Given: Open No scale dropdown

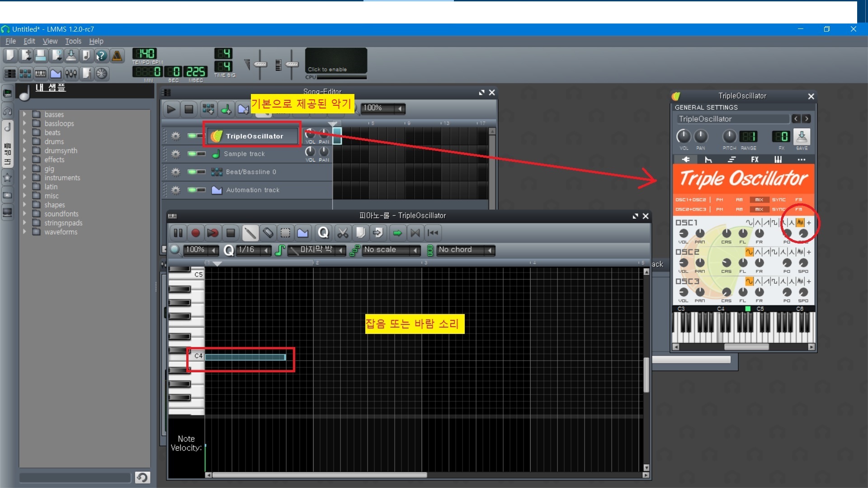Looking at the screenshot, I should (391, 250).
